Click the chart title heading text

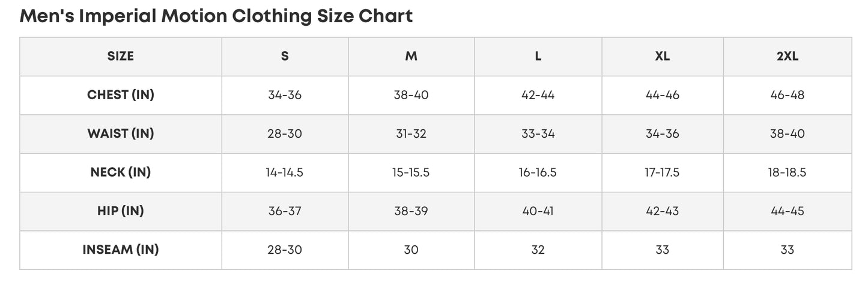click(216, 16)
